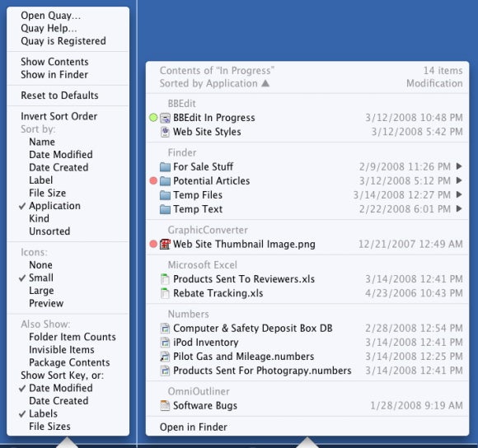Image resolution: width=478 pixels, height=448 pixels.
Task: Click the GraphicConverter icon for Web Site Thumbnail Image.png
Action: pyautogui.click(x=165, y=245)
